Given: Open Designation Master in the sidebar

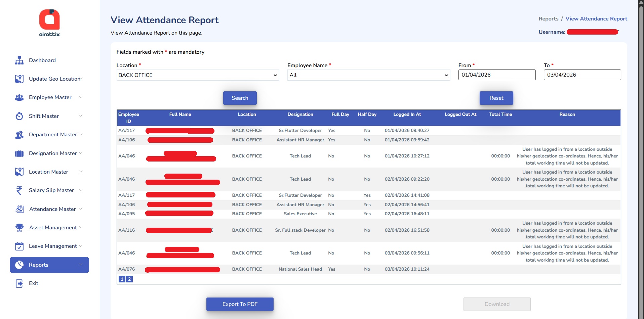Looking at the screenshot, I should 53,153.
